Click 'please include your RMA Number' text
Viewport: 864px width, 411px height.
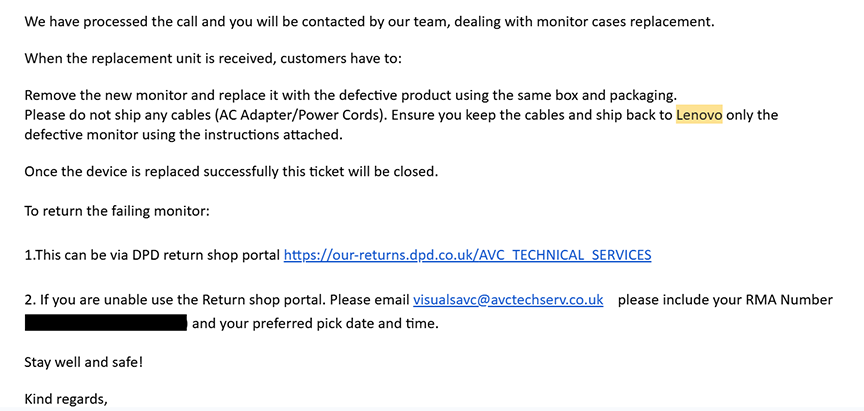click(x=725, y=300)
